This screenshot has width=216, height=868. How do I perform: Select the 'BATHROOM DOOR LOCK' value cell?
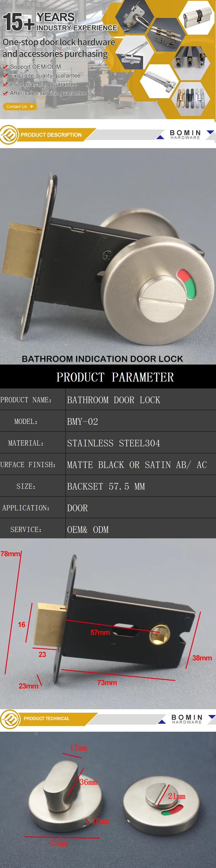tap(141, 399)
